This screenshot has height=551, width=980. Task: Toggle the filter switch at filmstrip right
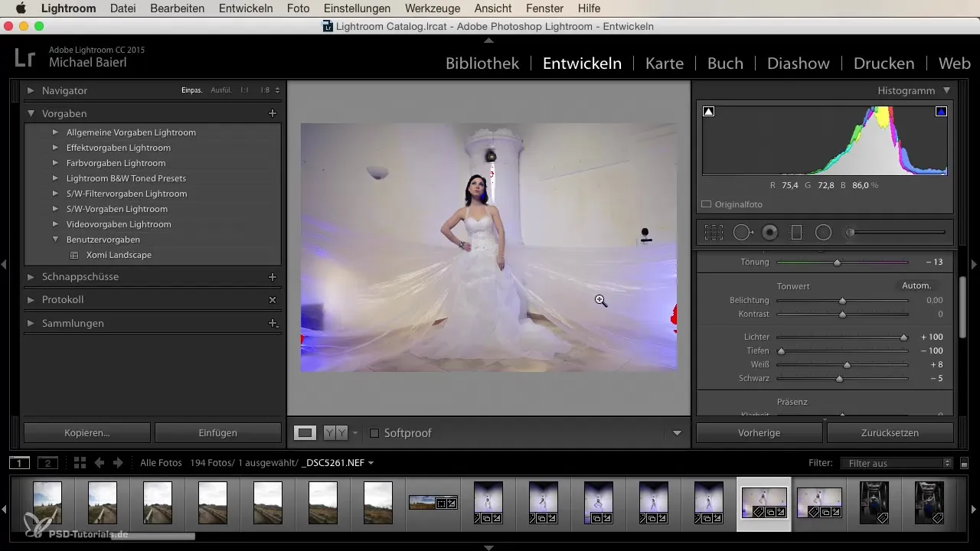point(964,463)
